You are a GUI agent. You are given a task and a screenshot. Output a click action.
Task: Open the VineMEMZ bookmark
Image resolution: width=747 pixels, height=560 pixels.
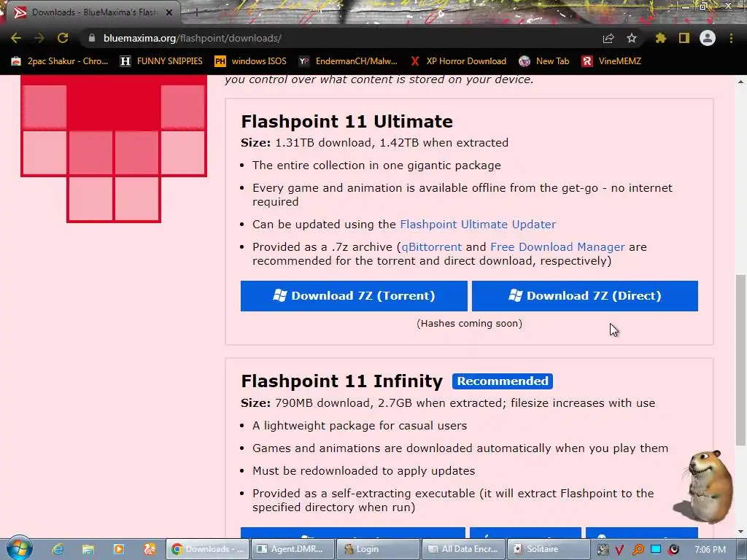click(x=612, y=61)
